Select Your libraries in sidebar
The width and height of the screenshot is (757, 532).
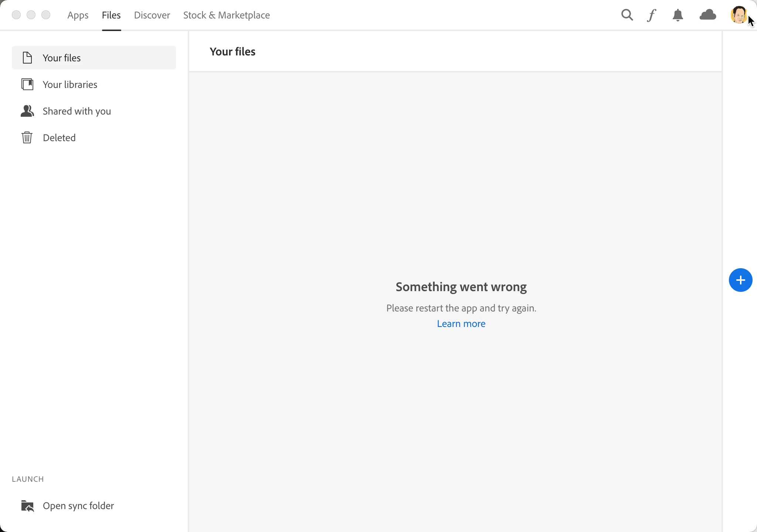[70, 85]
